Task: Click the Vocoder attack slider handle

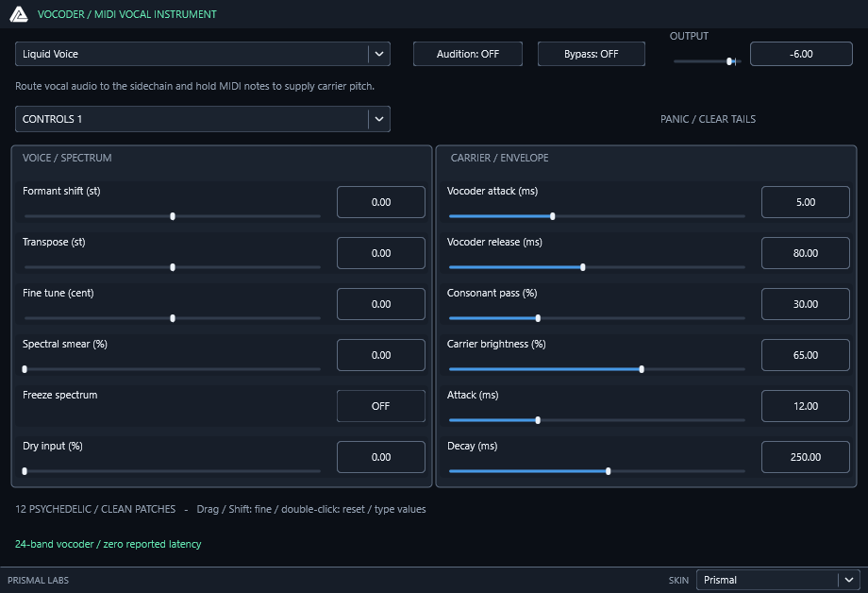Action: coord(553,216)
